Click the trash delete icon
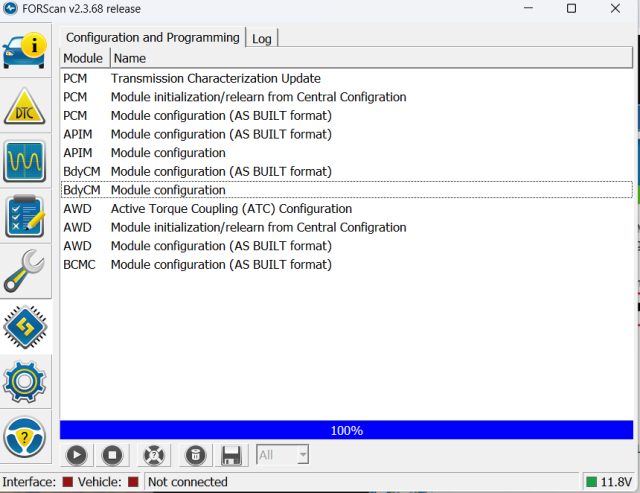 (196, 455)
